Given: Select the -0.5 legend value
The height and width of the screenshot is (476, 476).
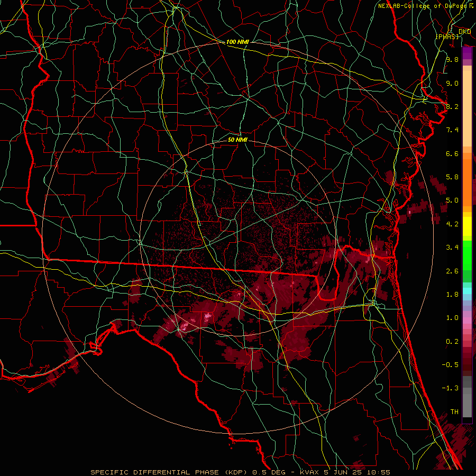Looking at the screenshot, I should [x=450, y=365].
